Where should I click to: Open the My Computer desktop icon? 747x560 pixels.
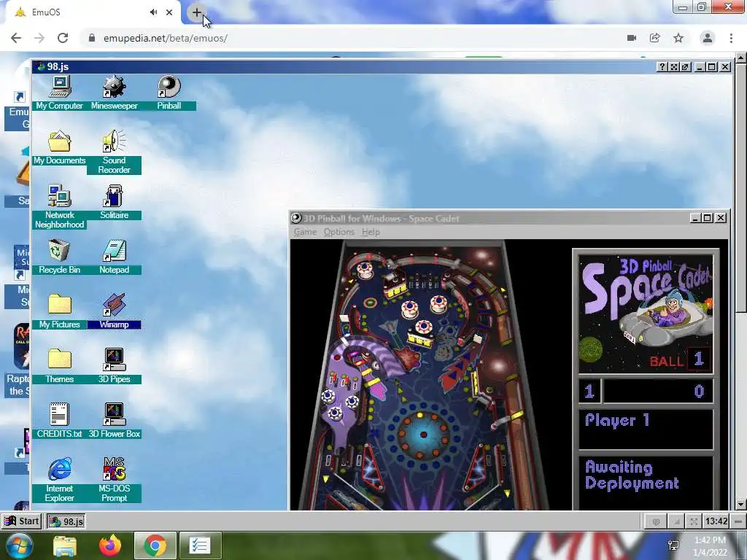pyautogui.click(x=60, y=93)
